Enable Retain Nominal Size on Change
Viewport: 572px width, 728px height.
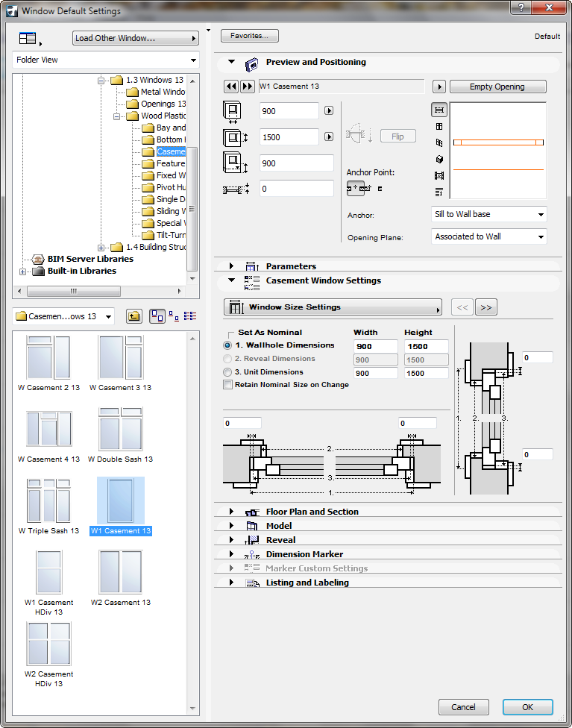point(228,385)
